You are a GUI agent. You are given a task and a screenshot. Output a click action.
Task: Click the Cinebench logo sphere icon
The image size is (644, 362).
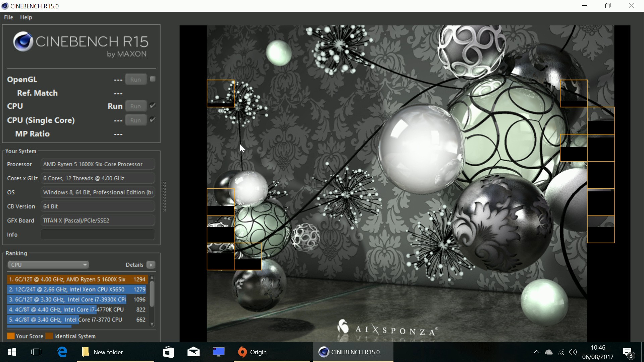pyautogui.click(x=23, y=42)
